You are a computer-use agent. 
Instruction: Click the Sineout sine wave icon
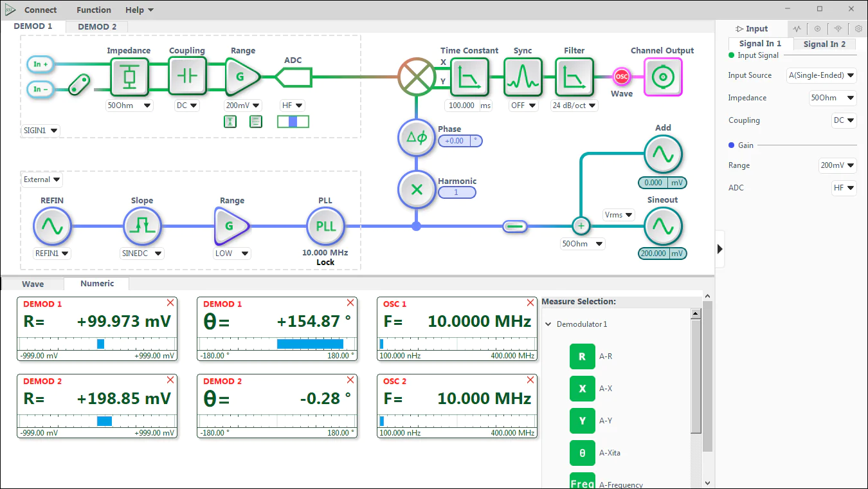point(662,226)
